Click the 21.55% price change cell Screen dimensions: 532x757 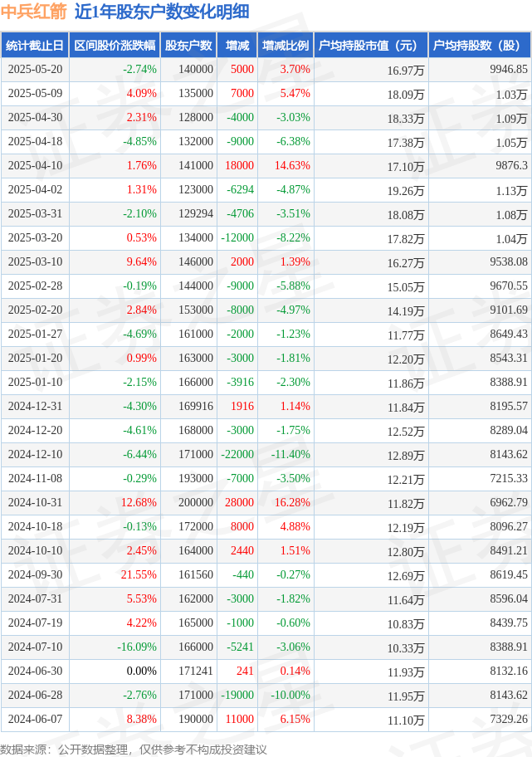coord(115,575)
